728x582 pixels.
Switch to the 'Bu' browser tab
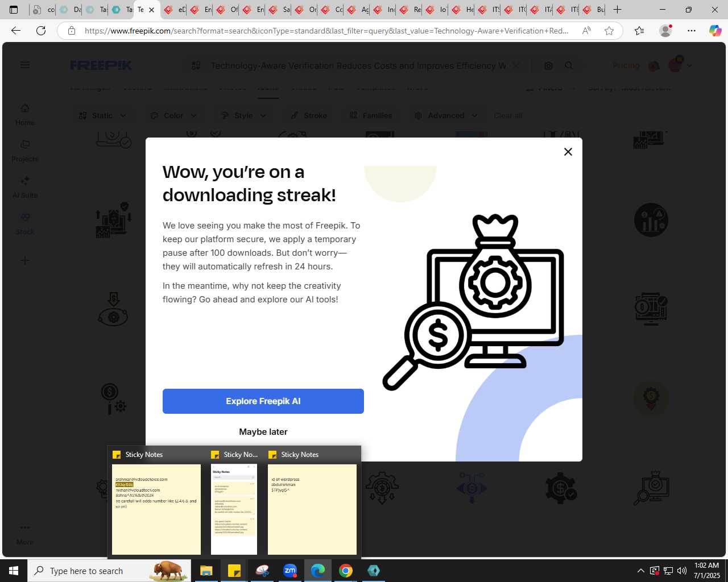[x=593, y=10]
